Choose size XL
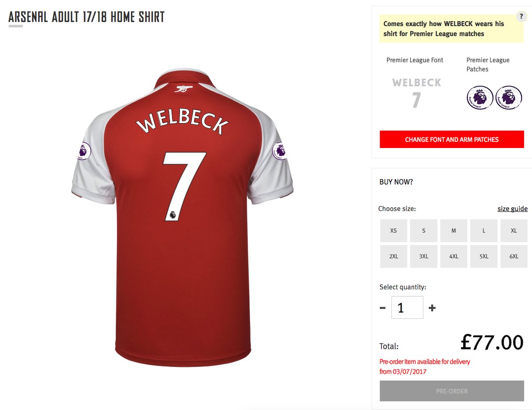 click(514, 231)
